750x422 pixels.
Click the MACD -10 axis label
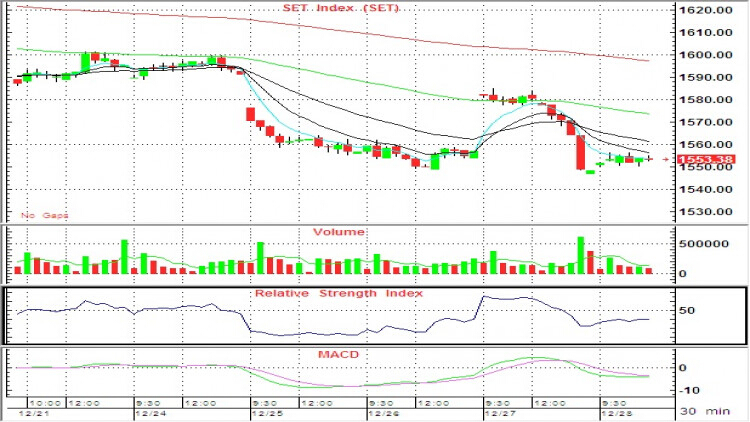[689, 390]
